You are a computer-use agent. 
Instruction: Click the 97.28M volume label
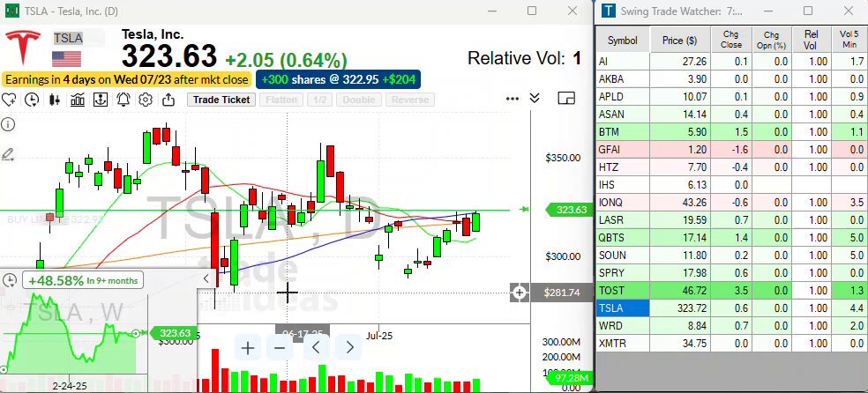pyautogui.click(x=570, y=378)
